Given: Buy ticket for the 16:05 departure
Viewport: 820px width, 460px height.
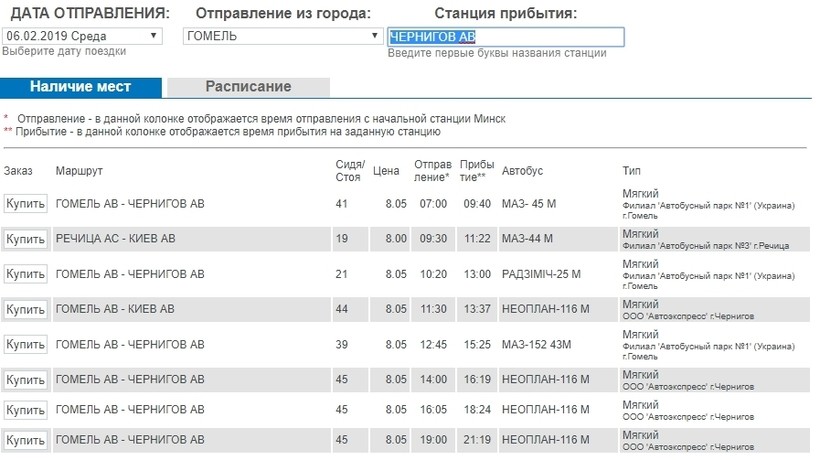Looking at the screenshot, I should [25, 410].
